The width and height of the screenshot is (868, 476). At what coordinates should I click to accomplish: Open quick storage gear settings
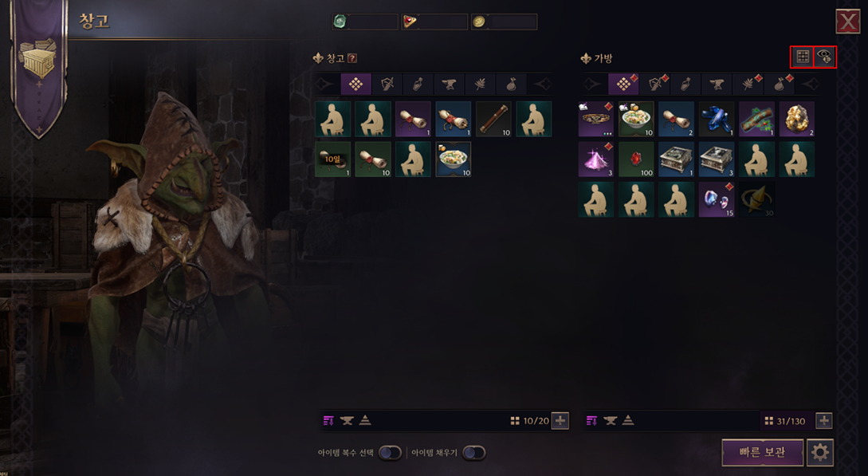(820, 452)
